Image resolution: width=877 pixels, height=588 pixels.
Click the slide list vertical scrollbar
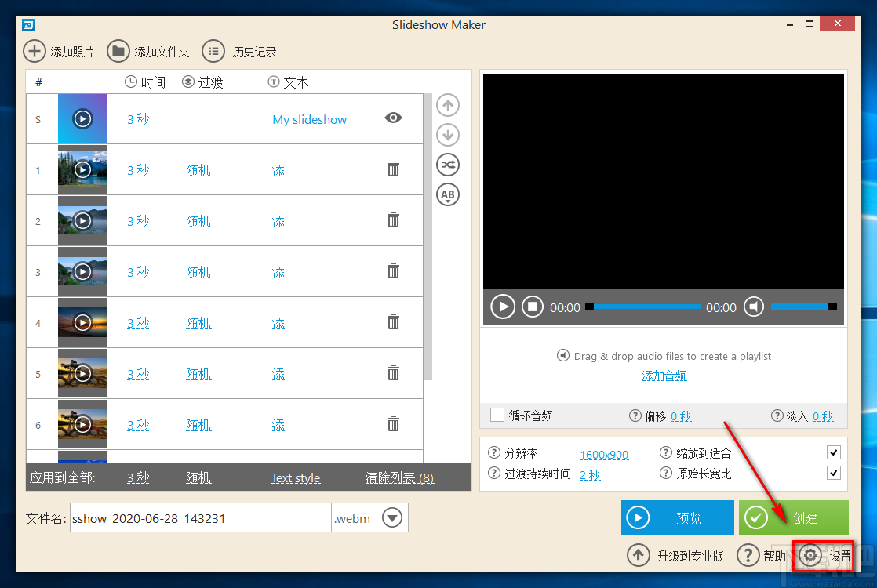coord(428,237)
